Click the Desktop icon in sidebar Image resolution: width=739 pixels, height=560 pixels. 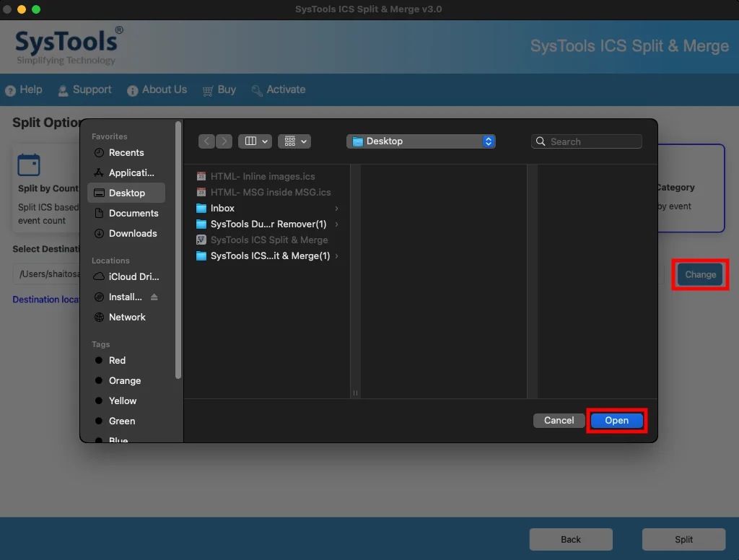(x=99, y=193)
